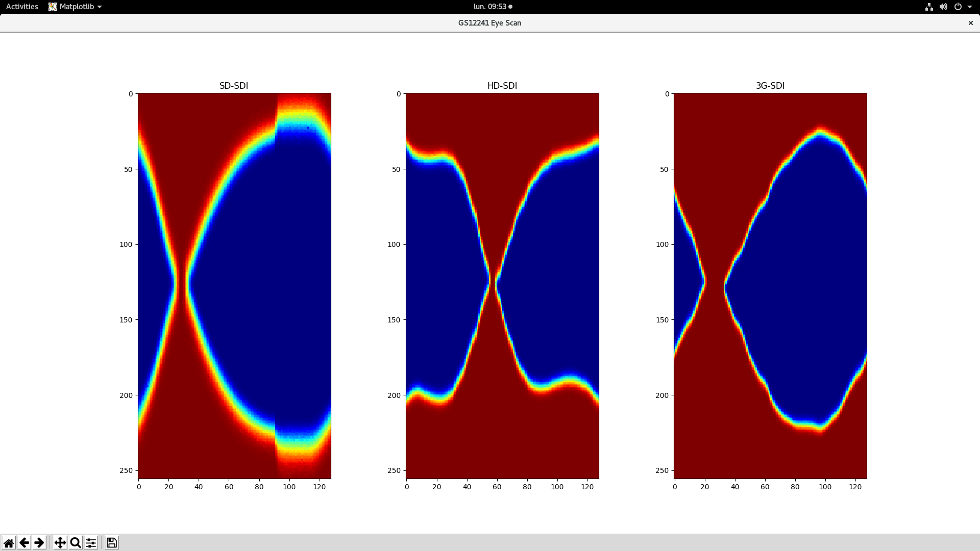Screen dimensions: 980x551
Task: Open Activities overview
Action: click(x=22, y=7)
